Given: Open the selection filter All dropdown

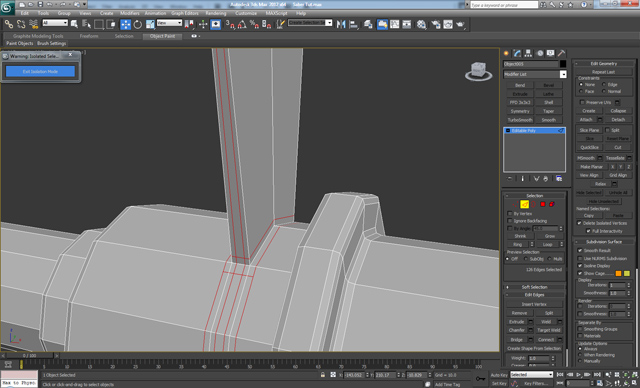Looking at the screenshot, I should (x=55, y=23).
